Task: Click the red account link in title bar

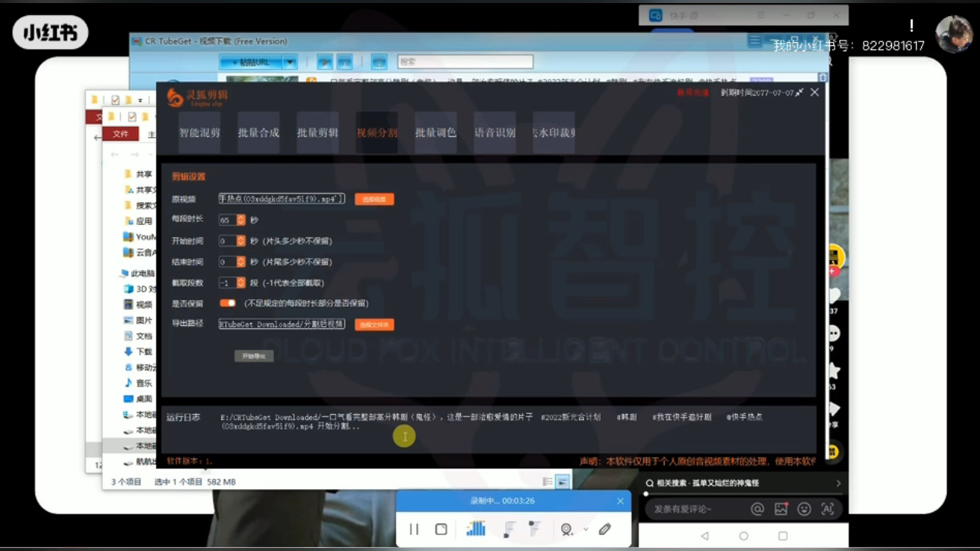Action: pyautogui.click(x=694, y=93)
